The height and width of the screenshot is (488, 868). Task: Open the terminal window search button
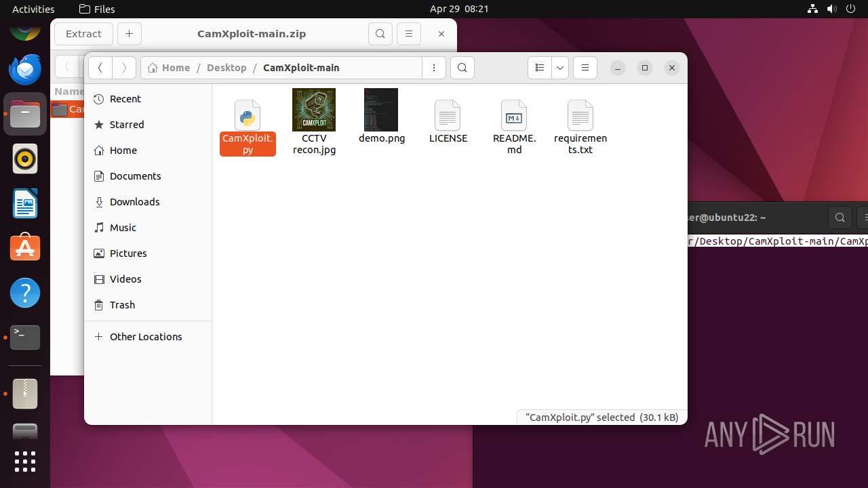point(840,218)
